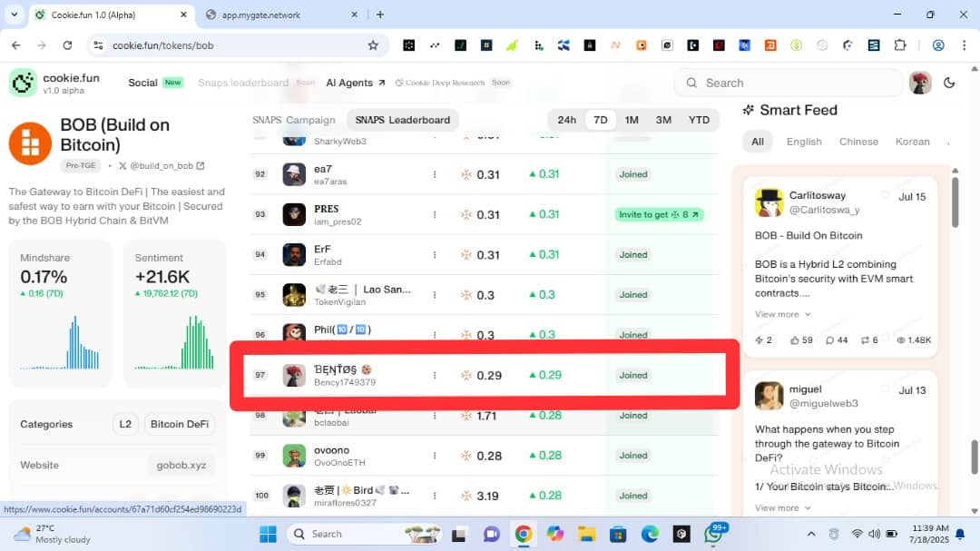This screenshot has height=551, width=980.
Task: Open the AI Agents external link
Action: [356, 83]
